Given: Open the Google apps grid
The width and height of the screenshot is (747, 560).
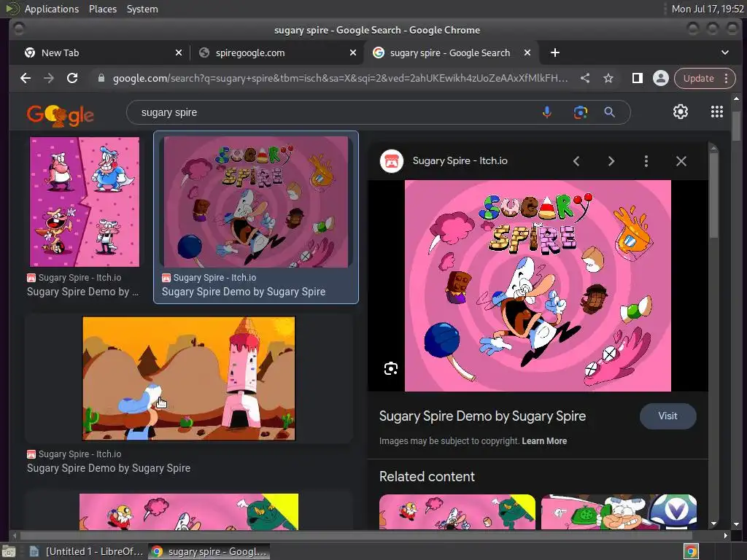Looking at the screenshot, I should pos(717,112).
